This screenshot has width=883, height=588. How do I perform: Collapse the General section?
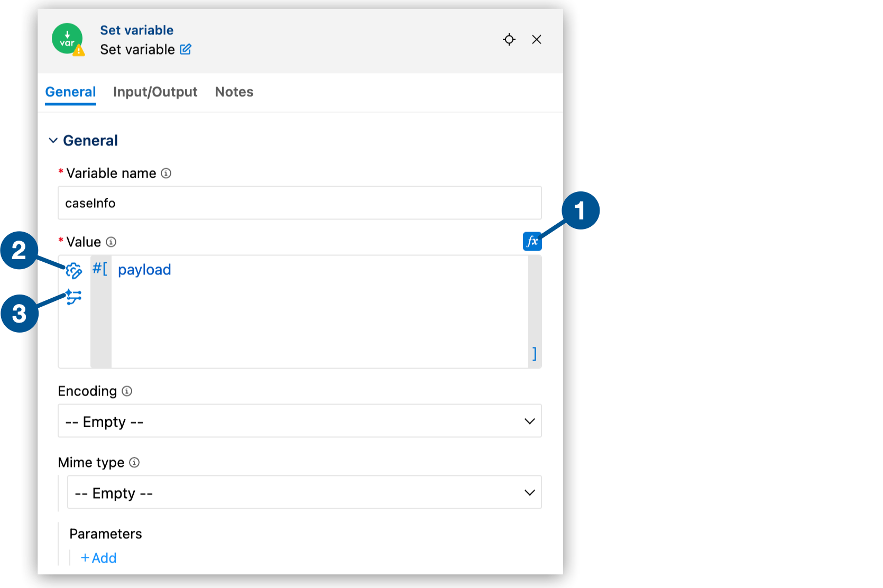[x=53, y=141]
